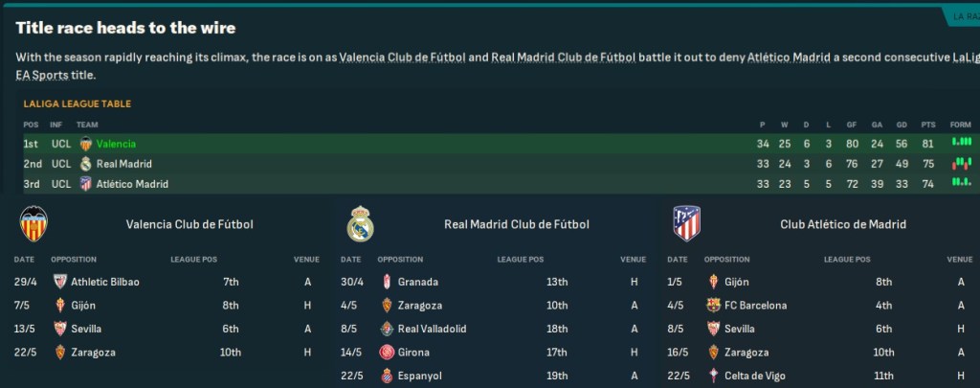Click the Athletic Bilbao crest icon
Screen dimensions: 980x388
click(59, 282)
